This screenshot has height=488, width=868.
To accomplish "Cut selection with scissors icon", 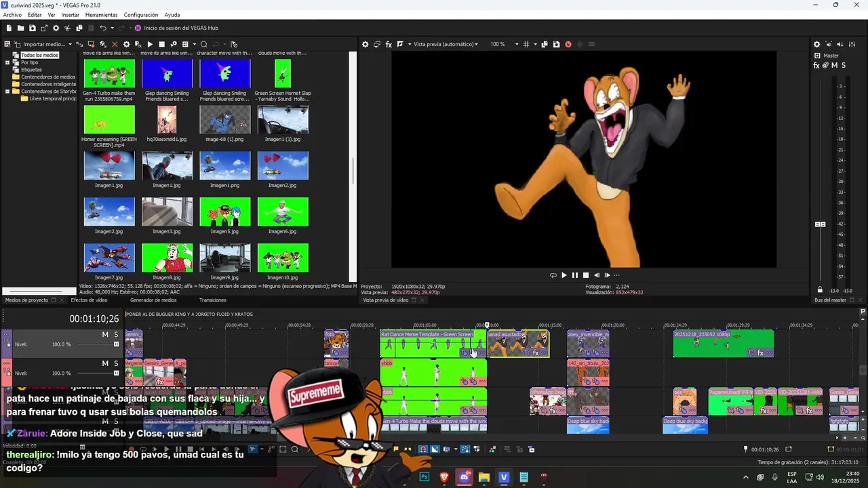I will [68, 28].
